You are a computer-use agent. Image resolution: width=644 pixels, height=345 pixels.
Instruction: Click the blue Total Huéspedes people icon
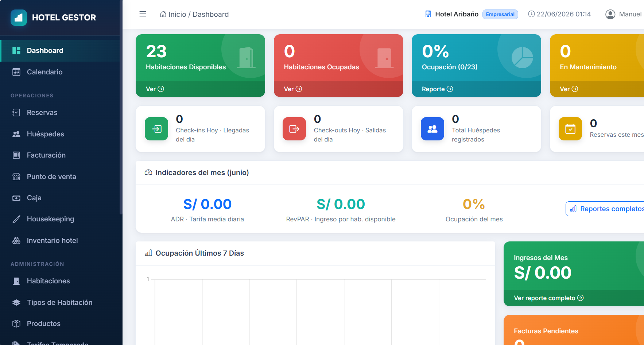[x=432, y=129]
